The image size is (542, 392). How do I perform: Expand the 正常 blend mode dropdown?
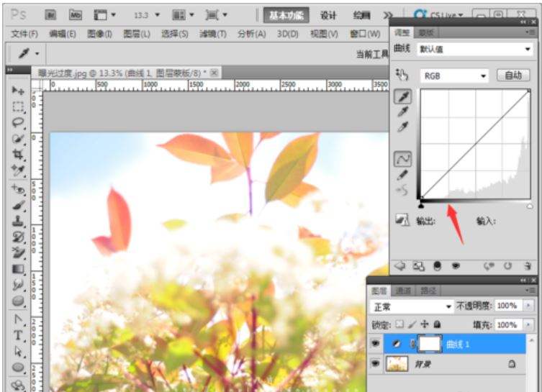411,306
